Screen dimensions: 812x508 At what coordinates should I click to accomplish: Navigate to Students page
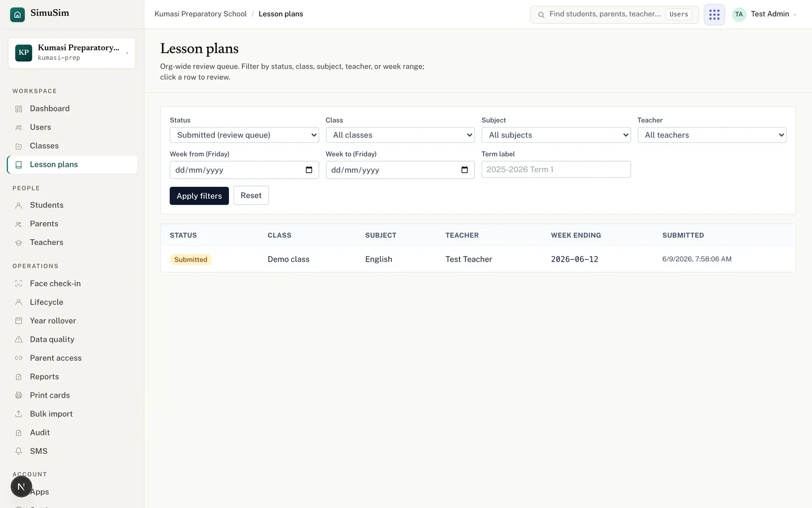[x=72, y=205]
